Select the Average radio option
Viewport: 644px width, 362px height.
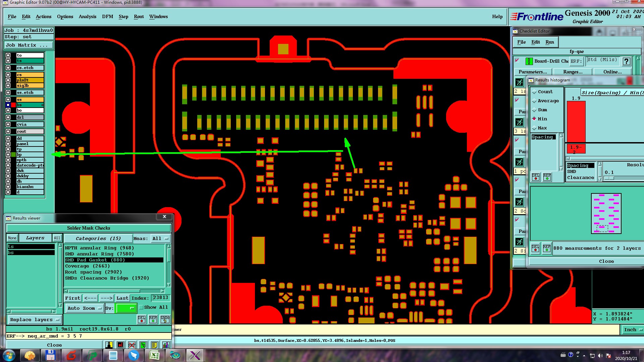[x=534, y=101]
